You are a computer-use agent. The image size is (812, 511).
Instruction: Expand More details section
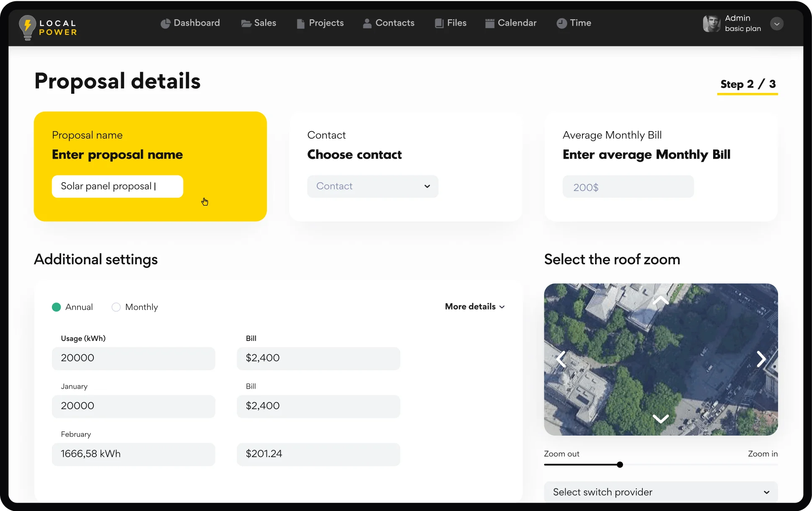pyautogui.click(x=475, y=307)
